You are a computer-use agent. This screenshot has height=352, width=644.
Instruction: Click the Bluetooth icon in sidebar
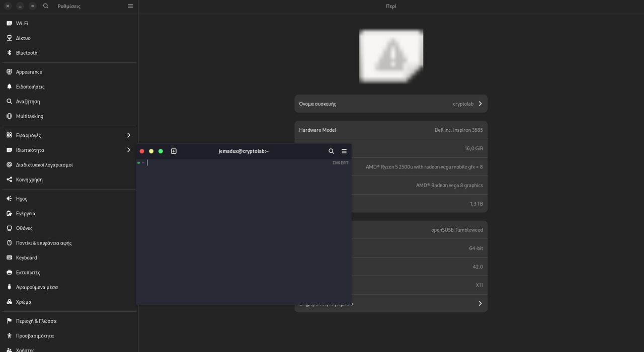[x=9, y=53]
